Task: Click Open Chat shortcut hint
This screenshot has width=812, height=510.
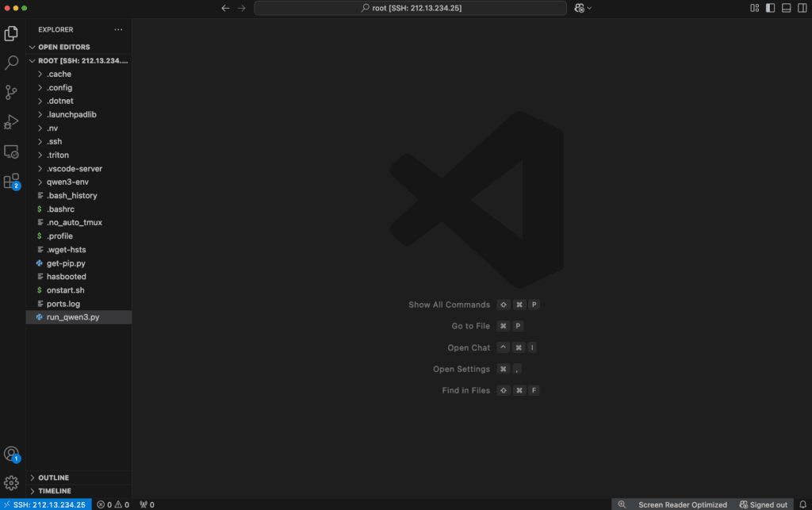Action: (492, 347)
